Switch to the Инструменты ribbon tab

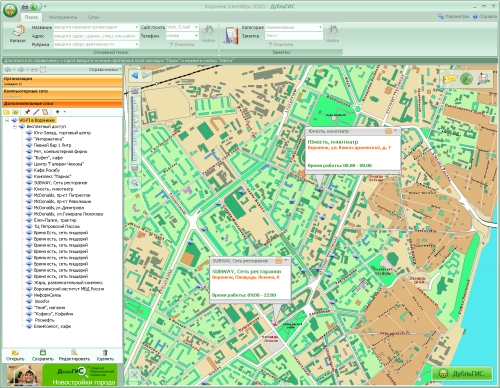coord(63,17)
